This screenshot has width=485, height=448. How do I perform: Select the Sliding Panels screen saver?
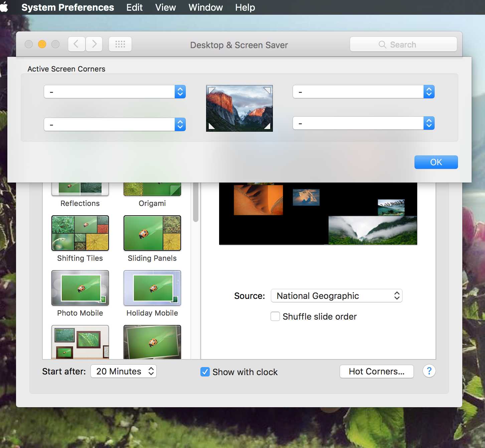(152, 233)
